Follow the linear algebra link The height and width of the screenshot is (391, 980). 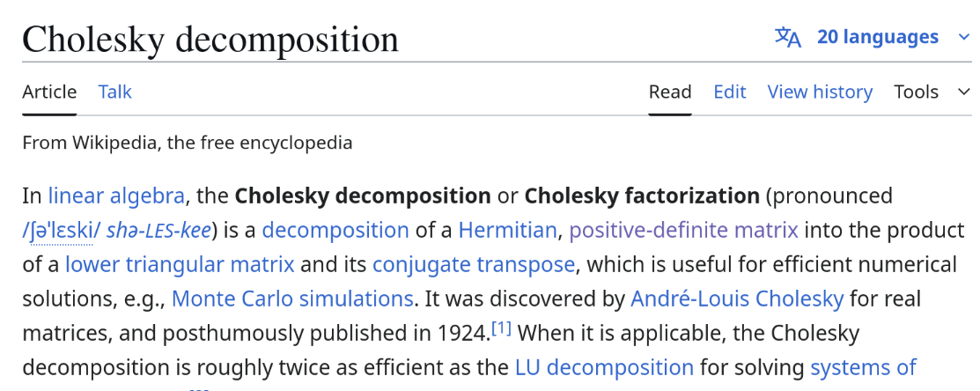point(116,195)
